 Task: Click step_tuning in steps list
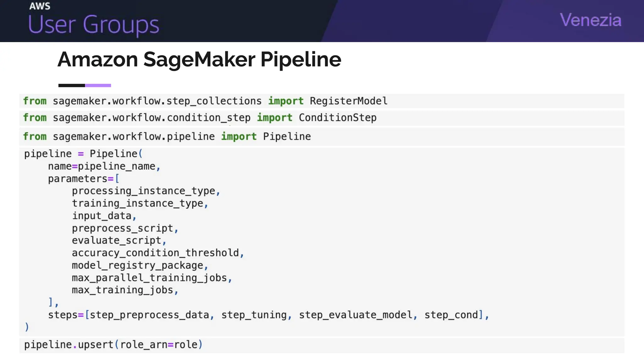pyautogui.click(x=254, y=315)
